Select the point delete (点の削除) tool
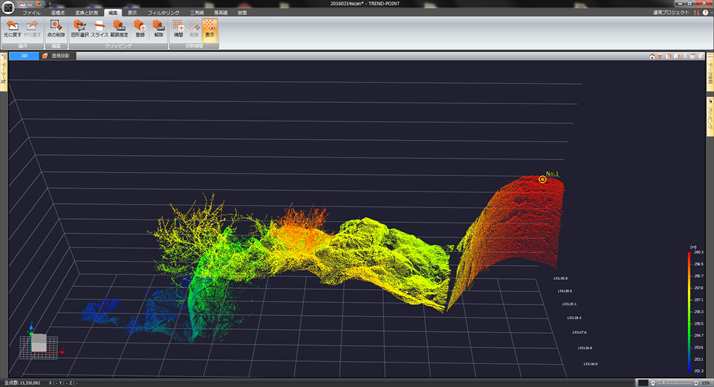Screen dimensions: 714x387 (56, 29)
